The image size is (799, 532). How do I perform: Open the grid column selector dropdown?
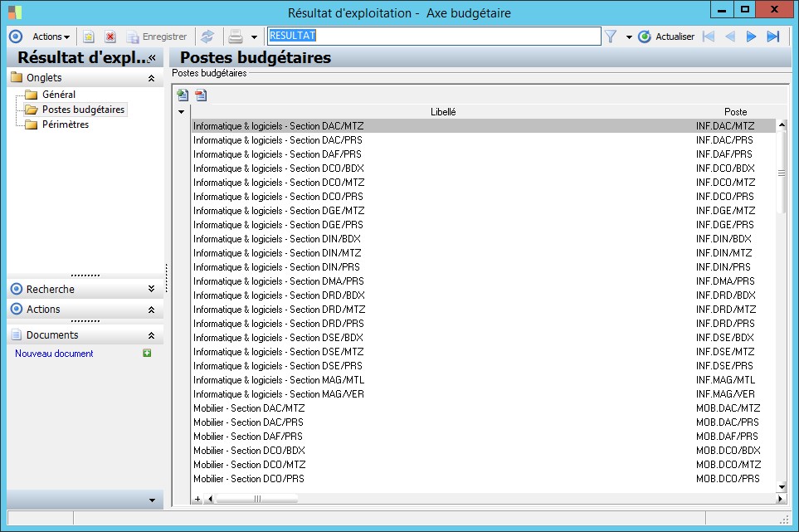(x=182, y=111)
